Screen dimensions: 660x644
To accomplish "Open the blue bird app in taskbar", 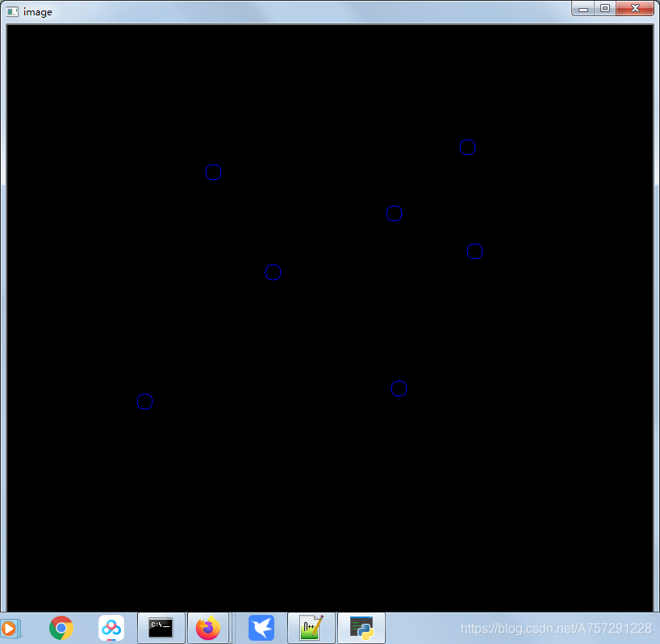I will (x=261, y=628).
